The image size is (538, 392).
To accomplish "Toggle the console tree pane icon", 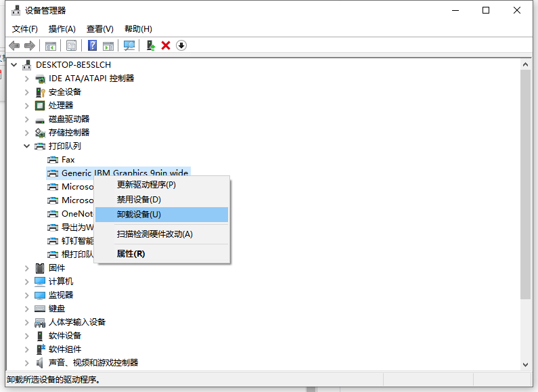I will coord(50,45).
